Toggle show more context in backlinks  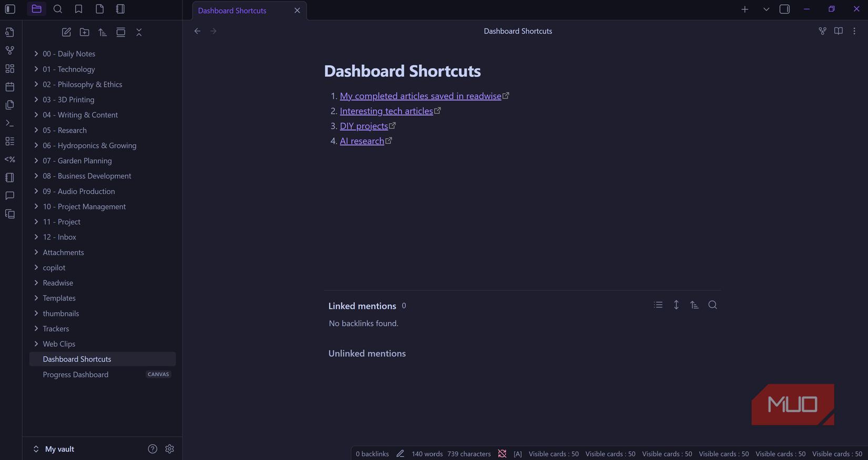coord(677,305)
